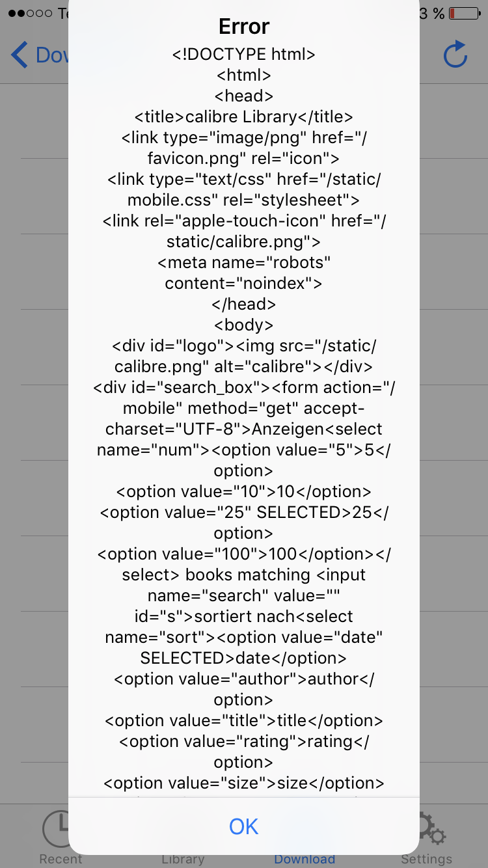The height and width of the screenshot is (868, 488).
Task: Tap the option value 10 line
Action: (244, 492)
